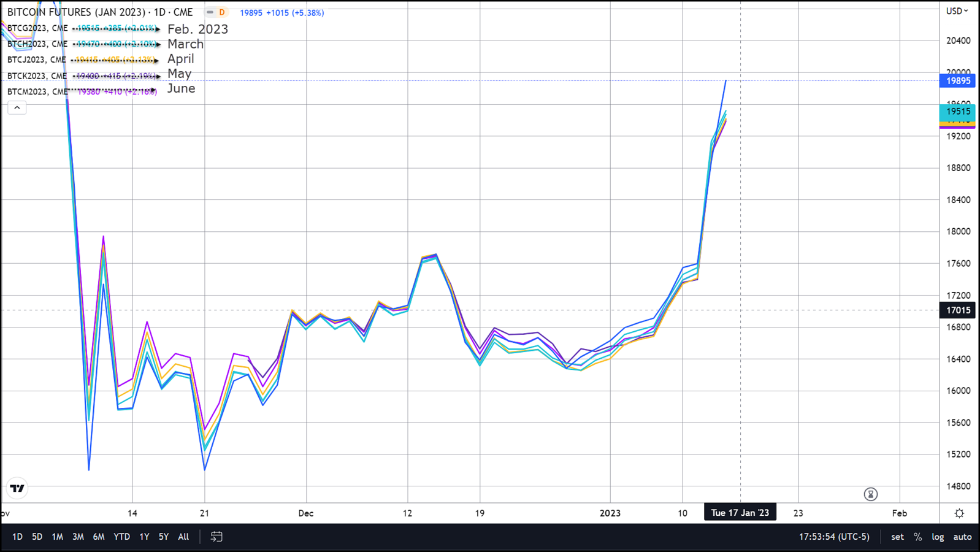
Task: Select the BTCG2023 comparison series in the legend
Action: [37, 28]
